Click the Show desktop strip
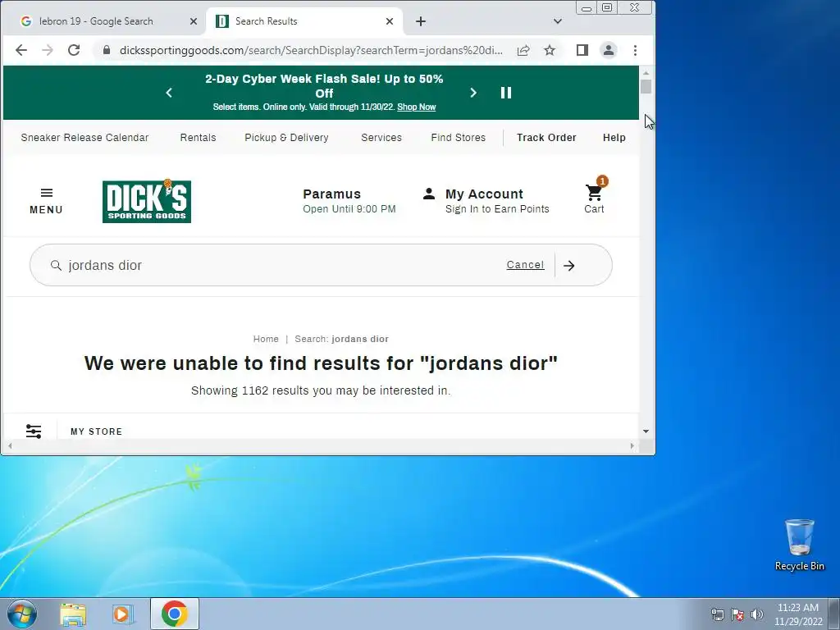The image size is (840, 630). click(x=834, y=614)
